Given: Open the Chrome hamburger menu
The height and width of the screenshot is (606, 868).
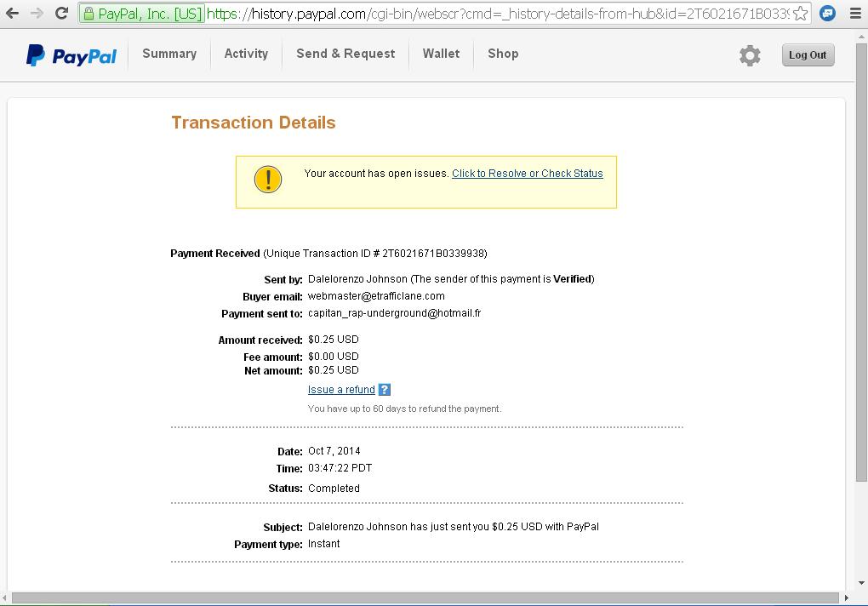Looking at the screenshot, I should tap(855, 14).
